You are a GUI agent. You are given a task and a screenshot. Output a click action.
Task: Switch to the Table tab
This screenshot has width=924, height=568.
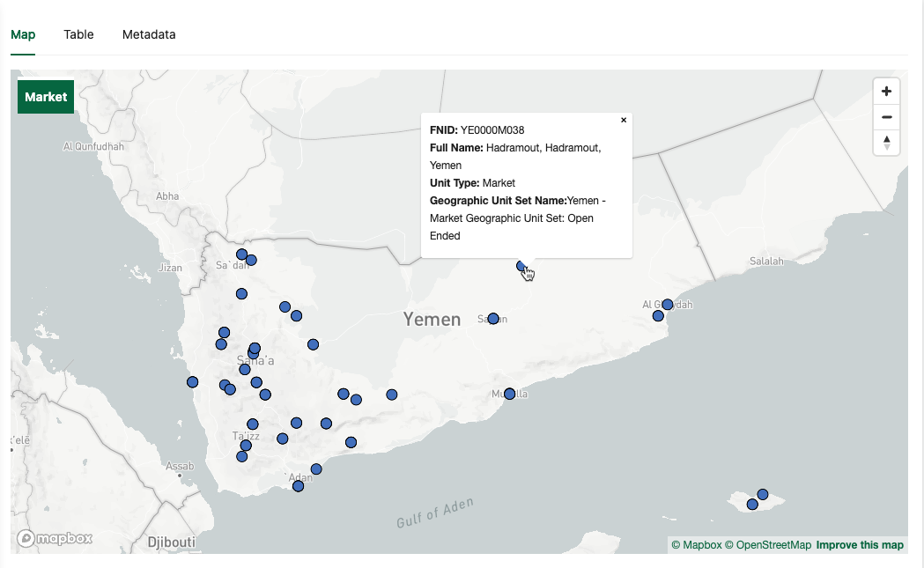tap(78, 34)
